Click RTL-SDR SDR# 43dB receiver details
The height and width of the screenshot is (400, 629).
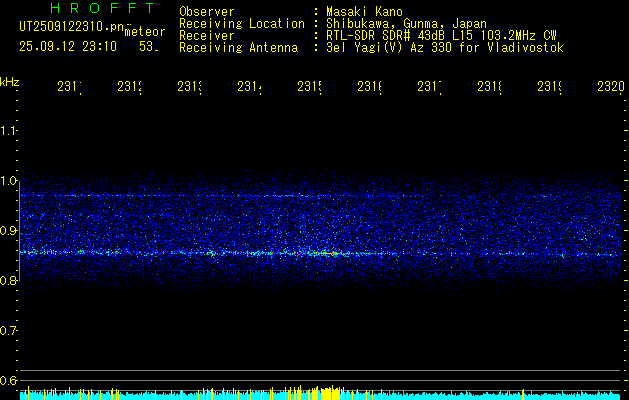click(x=441, y=36)
